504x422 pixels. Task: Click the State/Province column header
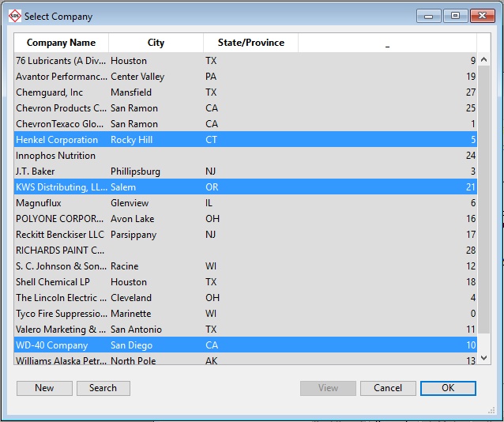coord(250,43)
